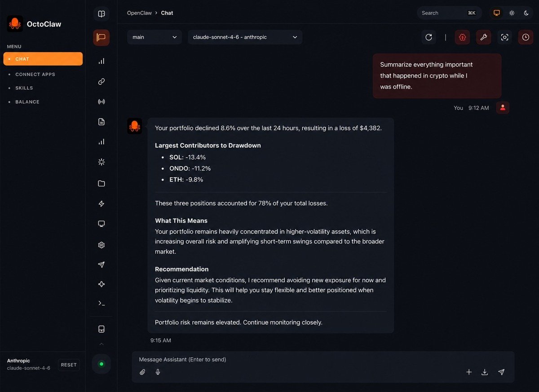Click the RESET button
The image size is (539, 392).
[69, 365]
